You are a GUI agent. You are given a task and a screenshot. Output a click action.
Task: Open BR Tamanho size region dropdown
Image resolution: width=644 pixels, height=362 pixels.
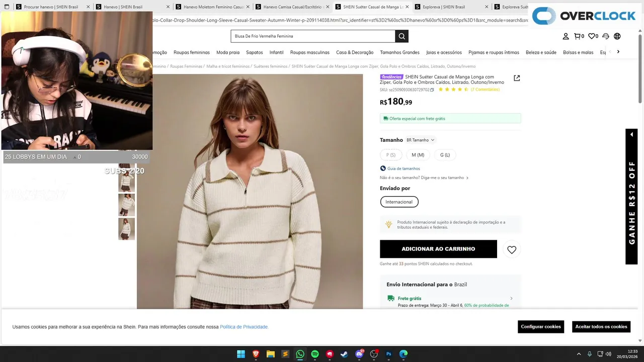[x=420, y=140]
